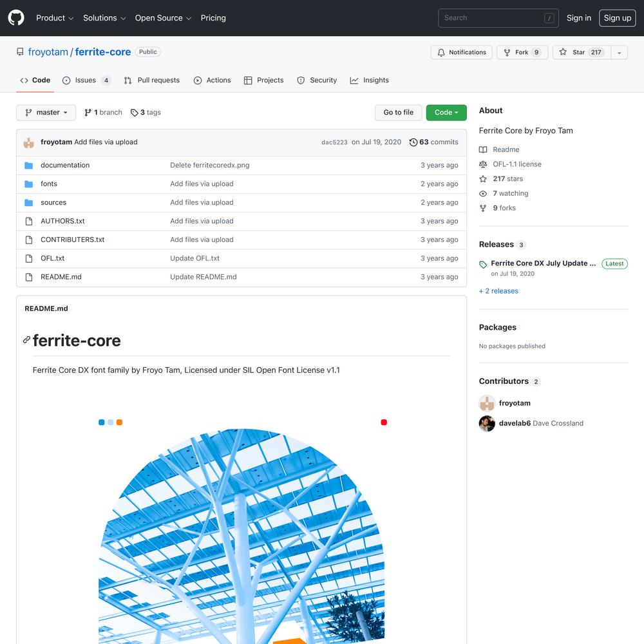Click the AUTHORS.txt file icon
Image resolution: width=644 pixels, height=644 pixels.
click(x=29, y=222)
